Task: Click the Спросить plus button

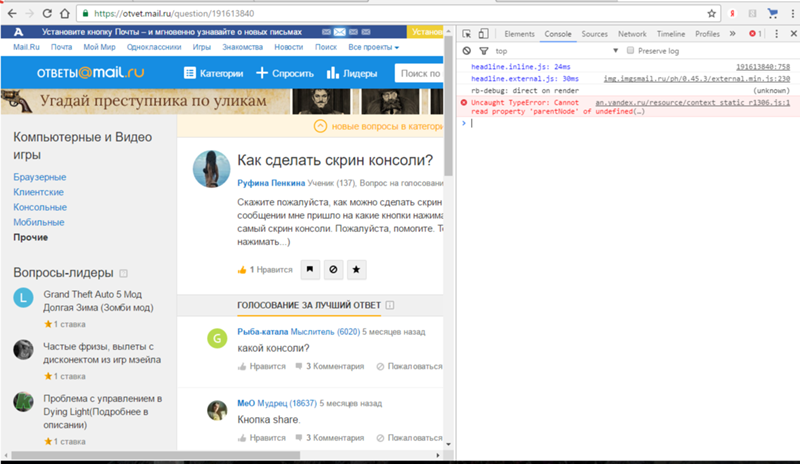Action: (285, 73)
